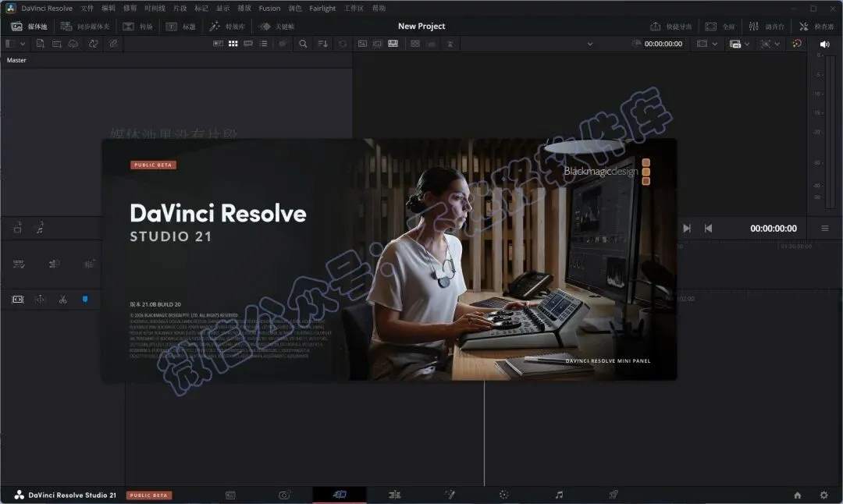Image resolution: width=843 pixels, height=504 pixels.
Task: Click the split clip scissors icon
Action: (63, 300)
